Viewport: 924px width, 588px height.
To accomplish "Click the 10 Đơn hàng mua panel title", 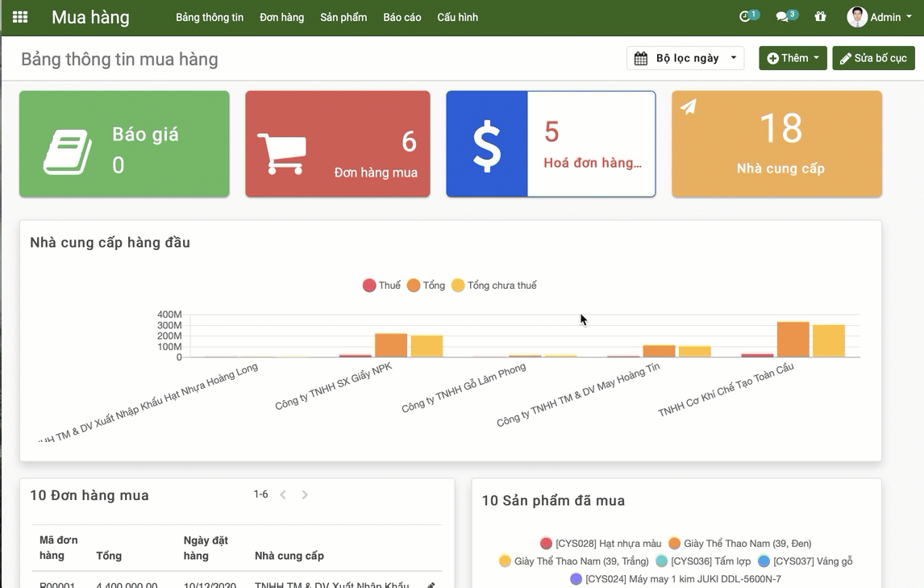I will pyautogui.click(x=89, y=495).
